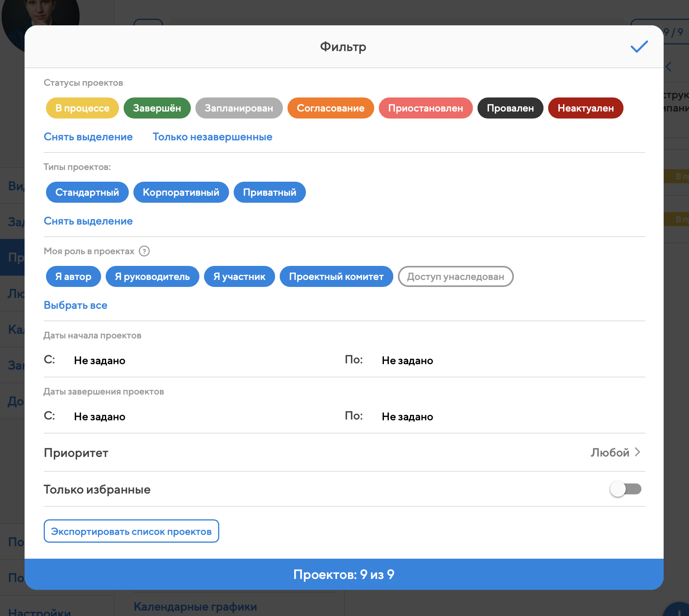This screenshot has height=616, width=689.
Task: Click 'Выбрать все' under roles
Action: 75,305
